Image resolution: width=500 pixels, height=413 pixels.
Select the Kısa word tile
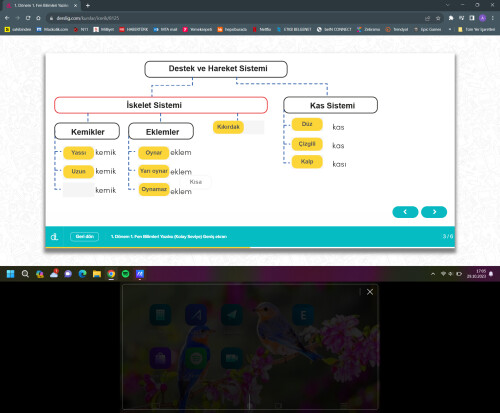pos(196,182)
